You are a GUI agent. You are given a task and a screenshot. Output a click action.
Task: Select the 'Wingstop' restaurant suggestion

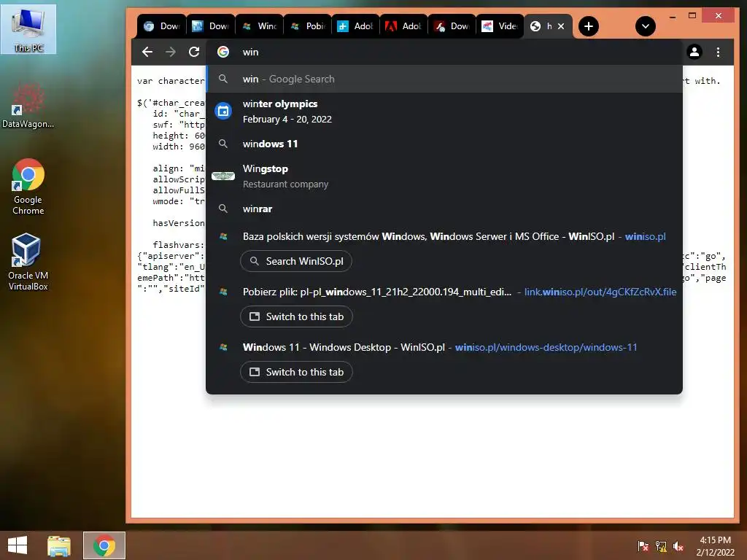pos(444,176)
